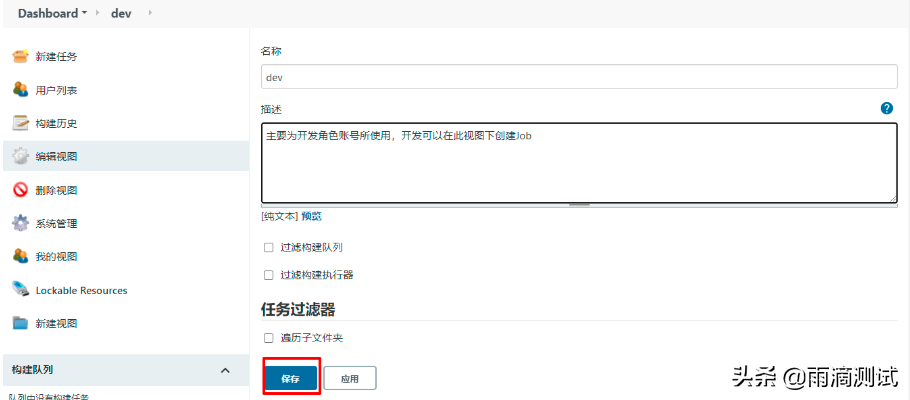Open the help icon for 描述 field
Viewport: 910px width, 400px height.
click(886, 108)
